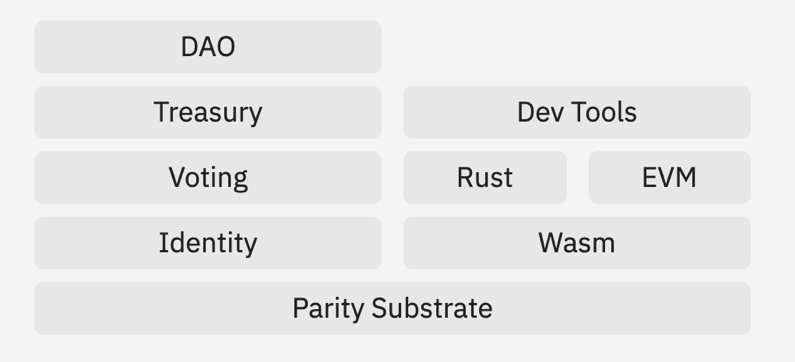Click the "Wasm" label text

pos(577,243)
